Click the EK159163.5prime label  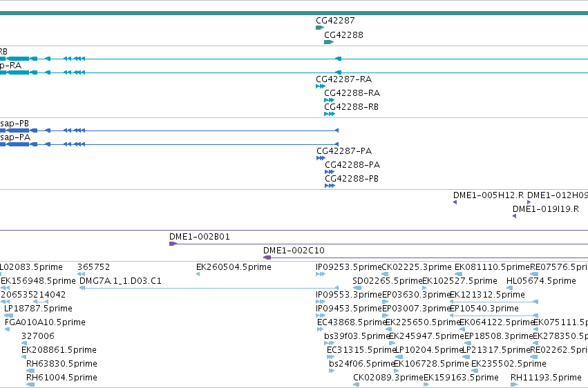point(461,378)
